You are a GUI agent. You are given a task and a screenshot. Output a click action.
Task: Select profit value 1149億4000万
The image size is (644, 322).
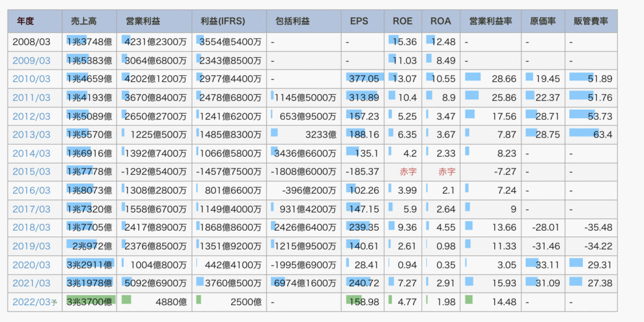click(230, 209)
